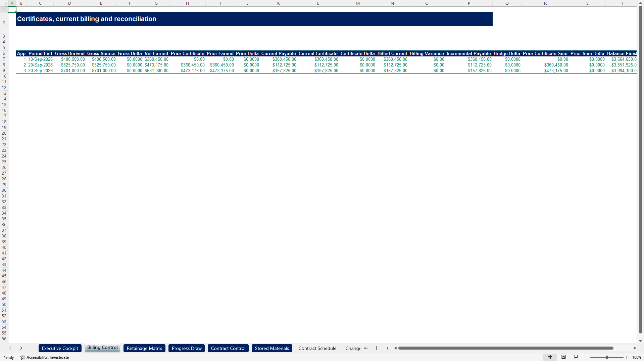Switch to Page Layout view icon
This screenshot has height=361, width=644.
tap(563, 357)
